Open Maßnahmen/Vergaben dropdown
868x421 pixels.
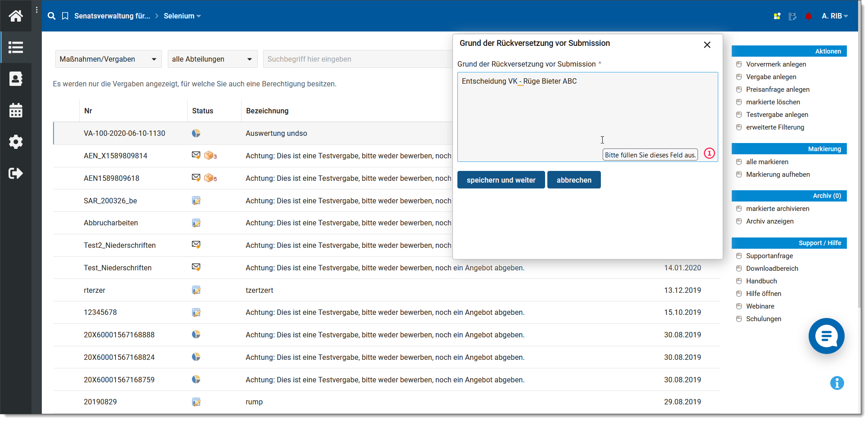point(108,59)
